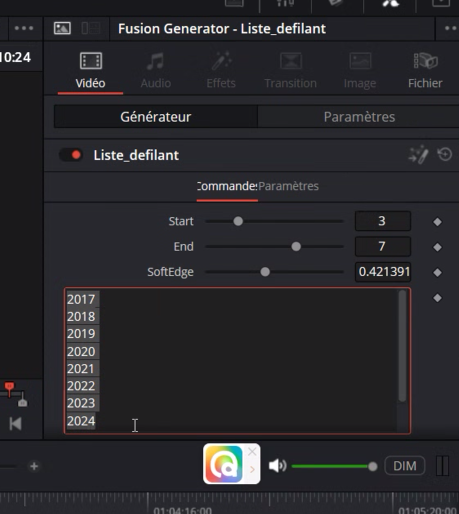
Task: Reset Liste_defilant settings icon
Action: (445, 155)
